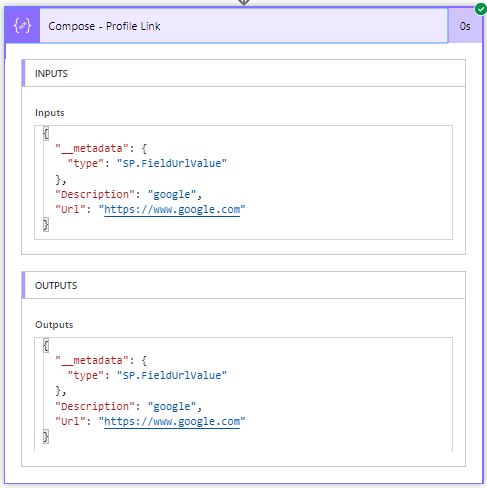Collapse the INPUTS section header
This screenshot has width=487, height=488.
click(x=244, y=73)
